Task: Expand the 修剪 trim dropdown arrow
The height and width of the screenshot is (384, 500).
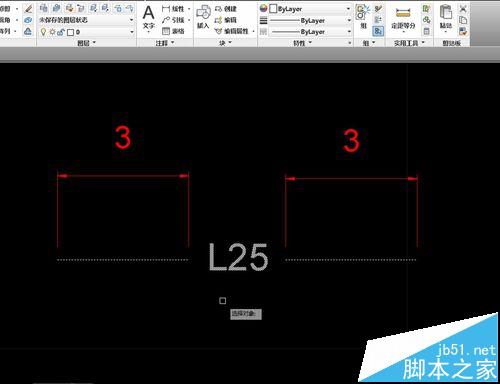Action: click(17, 9)
